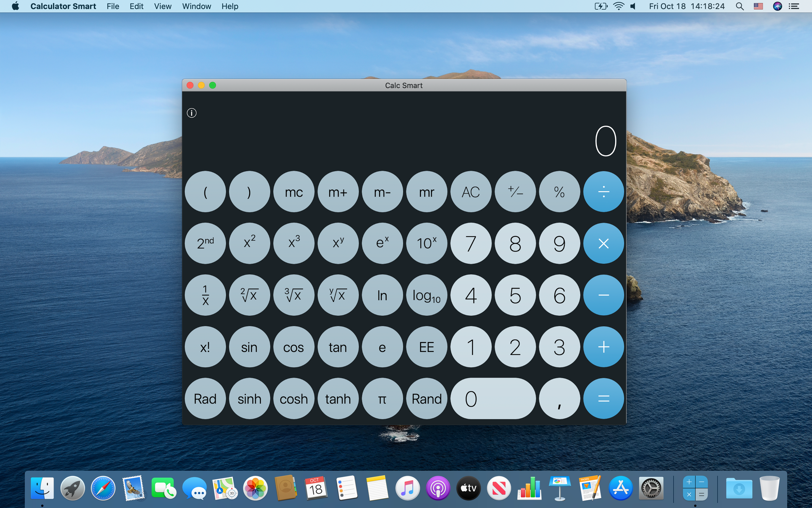Recall memory with mr key
The image size is (812, 508).
click(427, 192)
